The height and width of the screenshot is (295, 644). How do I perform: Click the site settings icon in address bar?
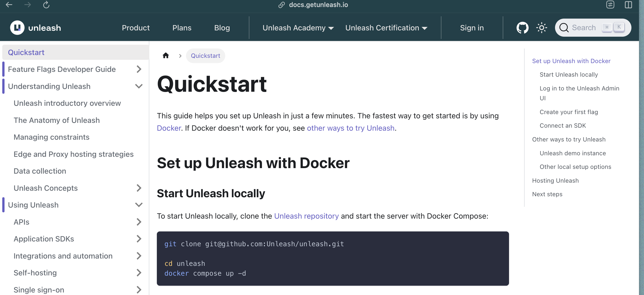pyautogui.click(x=610, y=5)
